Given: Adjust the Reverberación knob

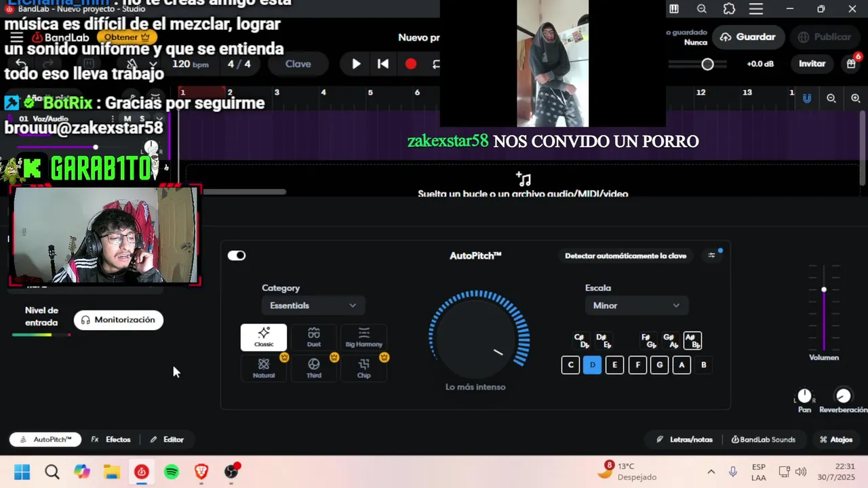Looking at the screenshot, I should [843, 395].
